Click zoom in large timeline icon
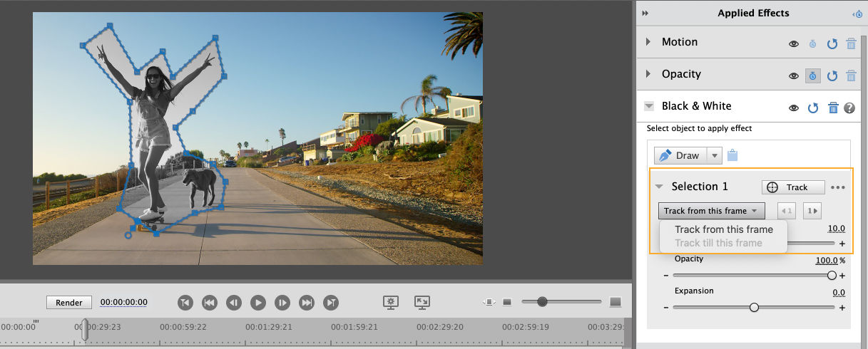868x349 pixels. pos(616,303)
